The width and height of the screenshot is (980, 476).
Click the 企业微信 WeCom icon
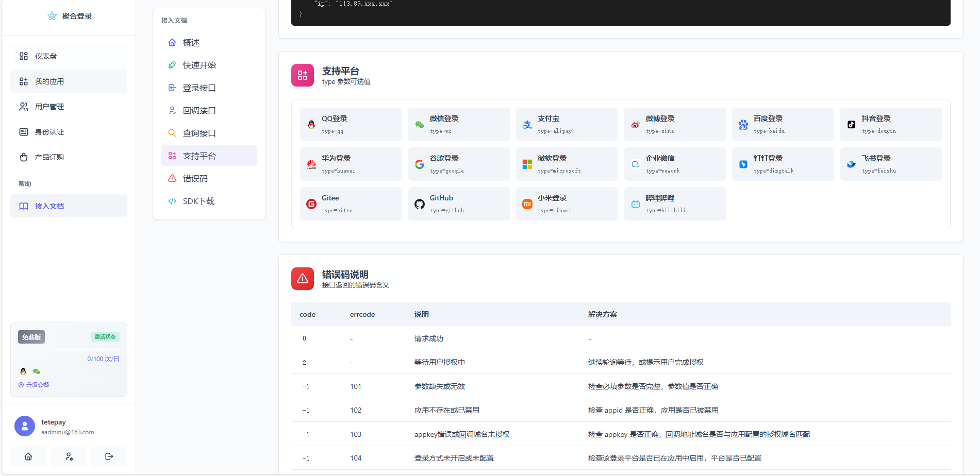coord(635,163)
